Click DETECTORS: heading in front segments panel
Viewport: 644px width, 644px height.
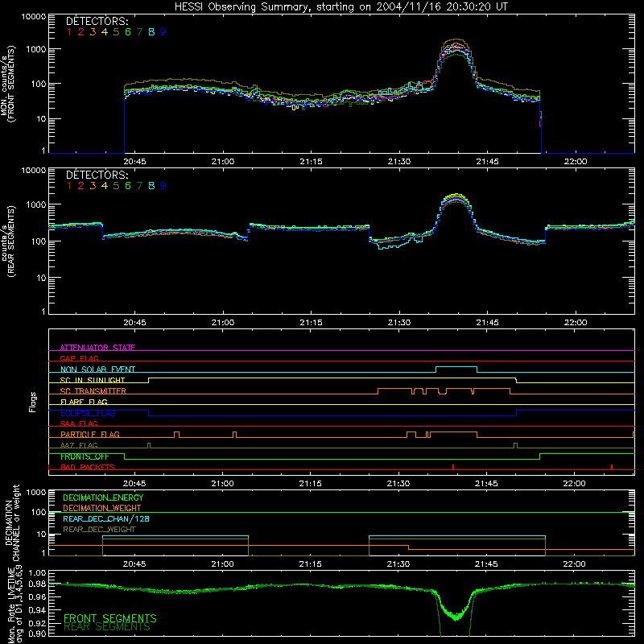97,21
